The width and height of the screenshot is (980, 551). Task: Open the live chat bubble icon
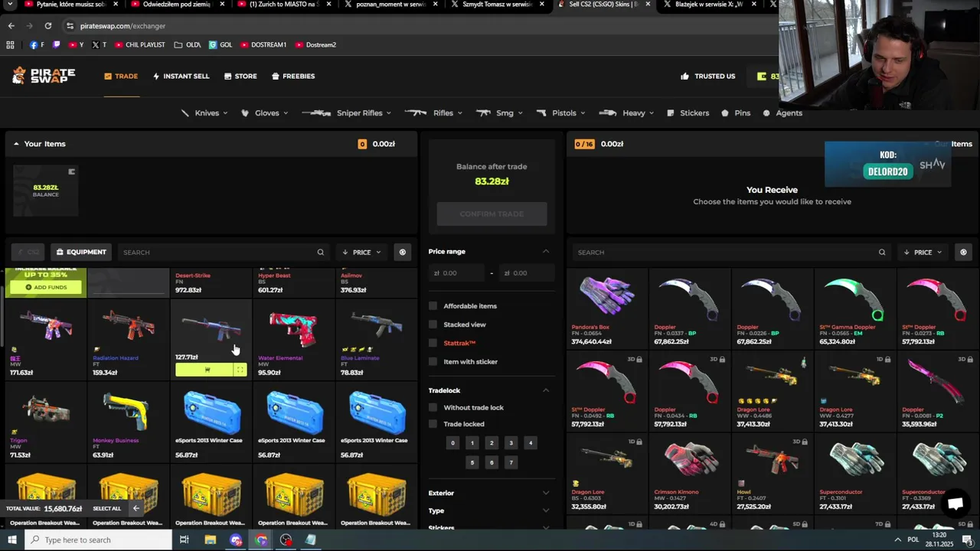(x=955, y=504)
